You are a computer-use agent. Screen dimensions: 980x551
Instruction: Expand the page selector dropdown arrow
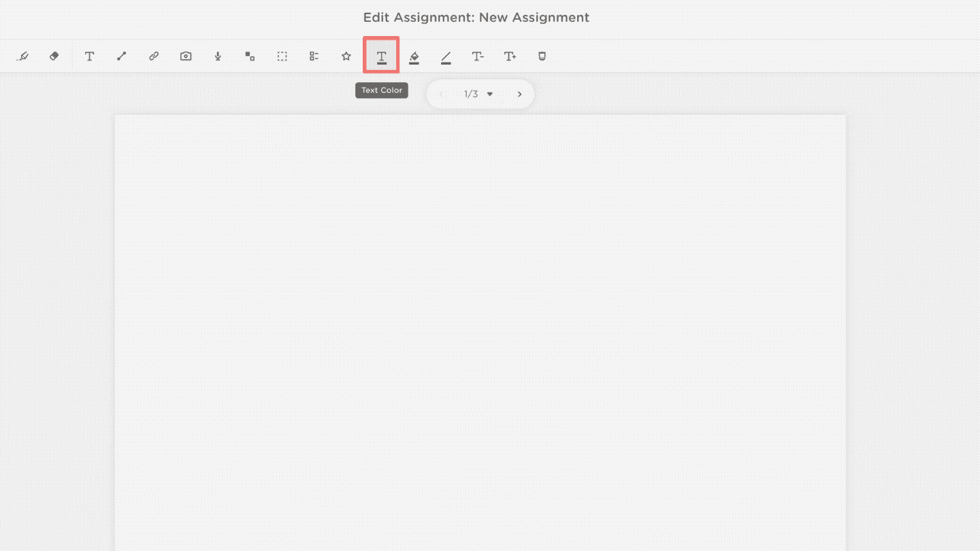point(489,95)
